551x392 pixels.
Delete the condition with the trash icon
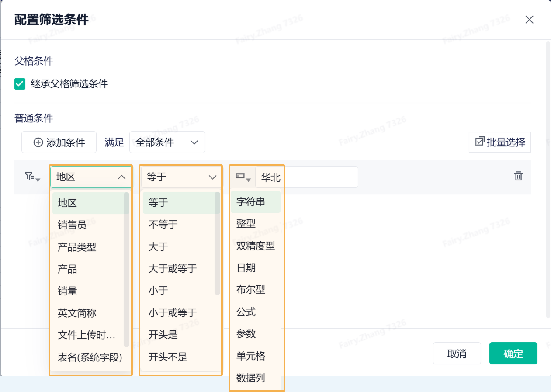pos(518,176)
